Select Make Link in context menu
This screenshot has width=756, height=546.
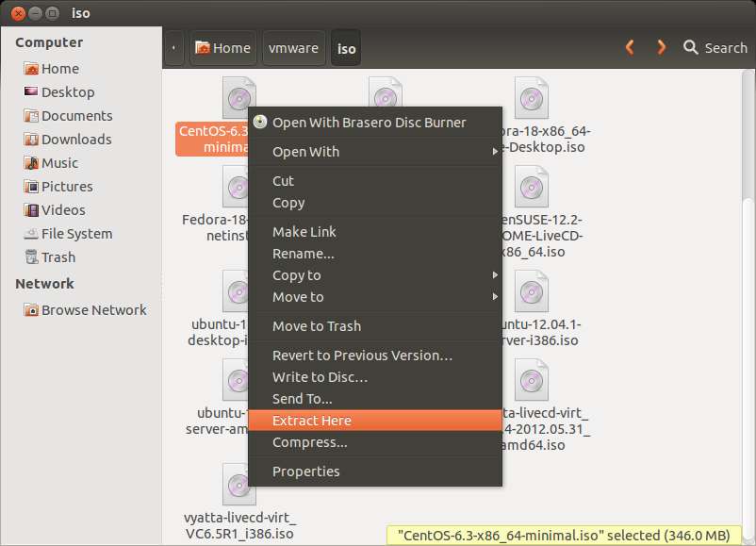pos(375,232)
